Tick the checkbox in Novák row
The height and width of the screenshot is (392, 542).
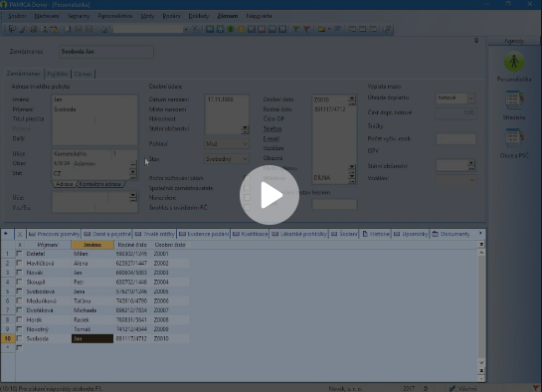(x=19, y=273)
